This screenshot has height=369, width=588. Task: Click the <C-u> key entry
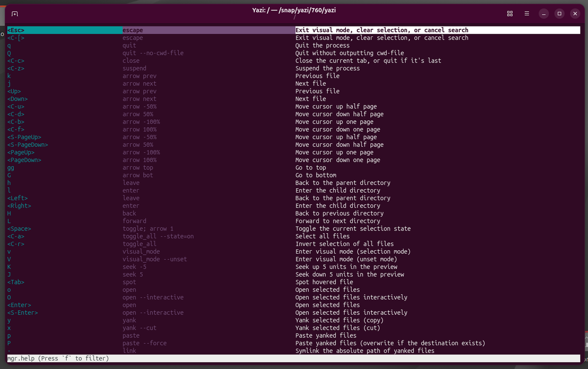point(16,106)
